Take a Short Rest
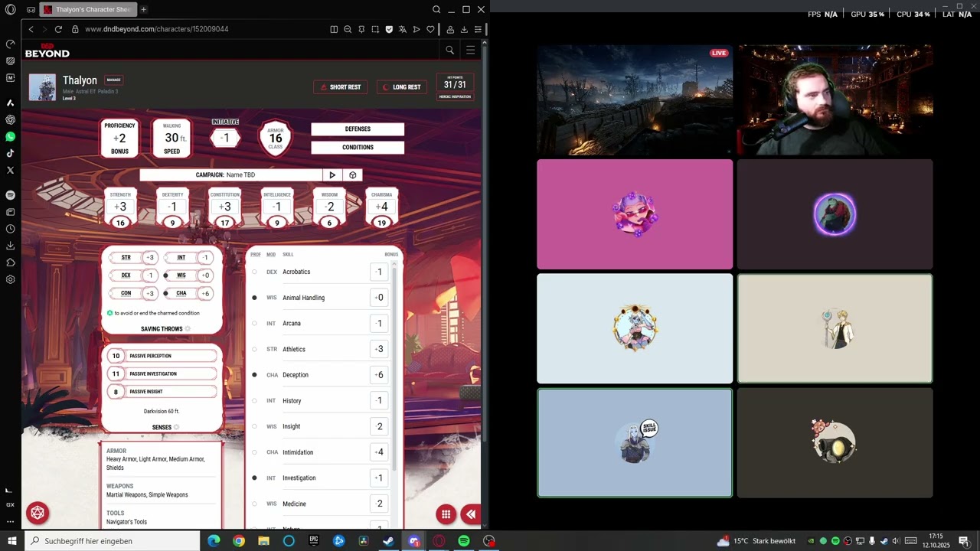 [x=340, y=87]
